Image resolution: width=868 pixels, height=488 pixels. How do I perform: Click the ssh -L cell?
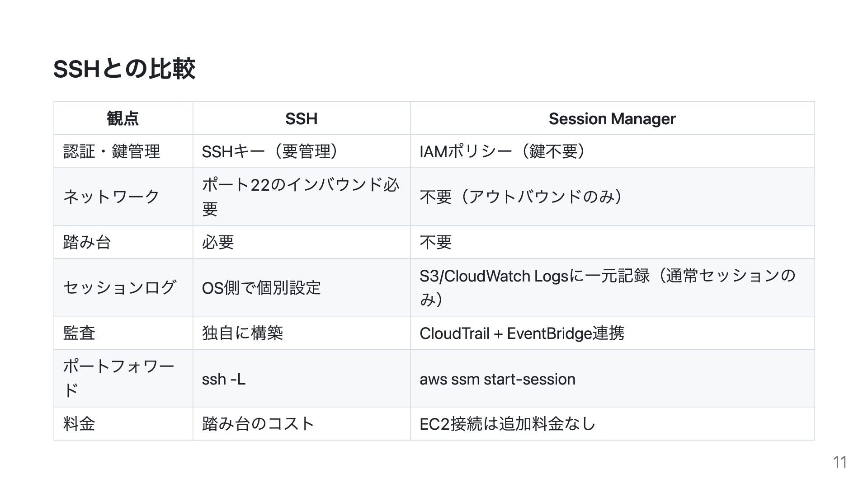[224, 379]
